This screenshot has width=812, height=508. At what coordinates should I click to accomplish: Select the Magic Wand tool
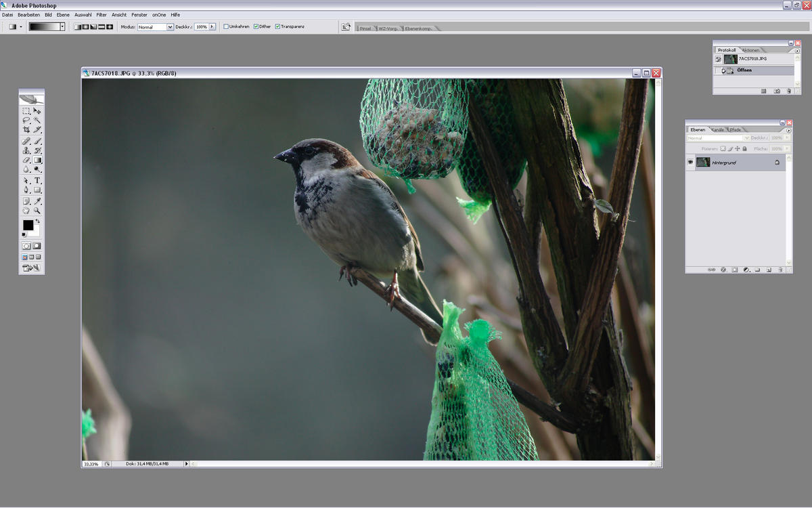click(x=37, y=120)
